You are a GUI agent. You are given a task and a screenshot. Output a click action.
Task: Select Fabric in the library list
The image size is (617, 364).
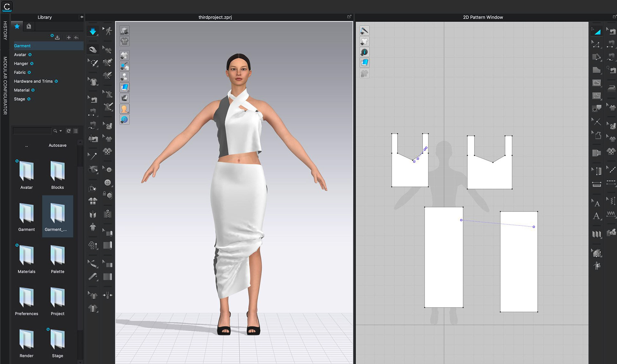pos(20,73)
